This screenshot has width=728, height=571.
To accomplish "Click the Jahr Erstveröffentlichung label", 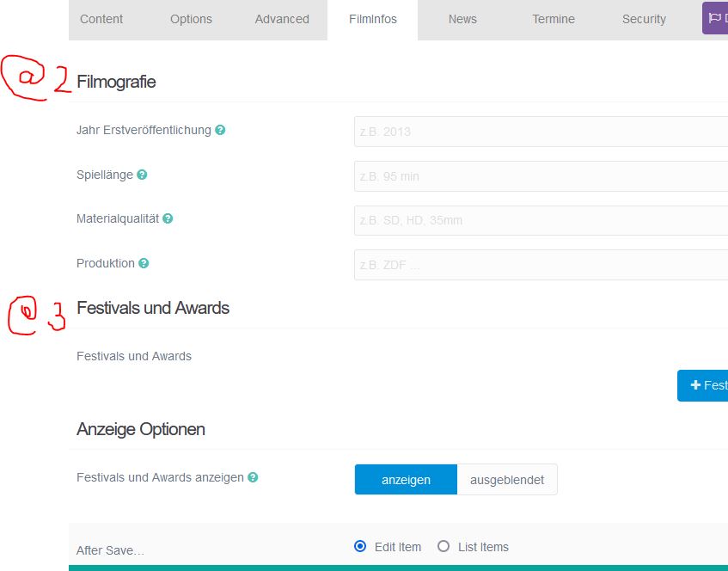I will [144, 130].
